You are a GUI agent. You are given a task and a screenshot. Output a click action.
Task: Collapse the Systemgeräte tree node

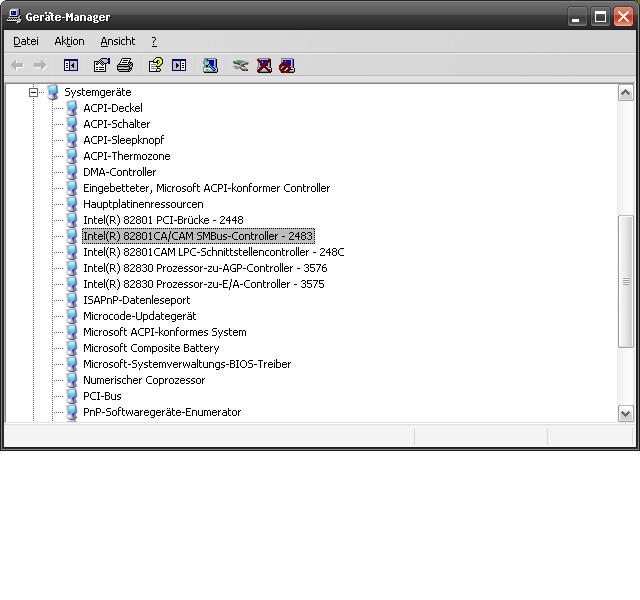coord(33,92)
